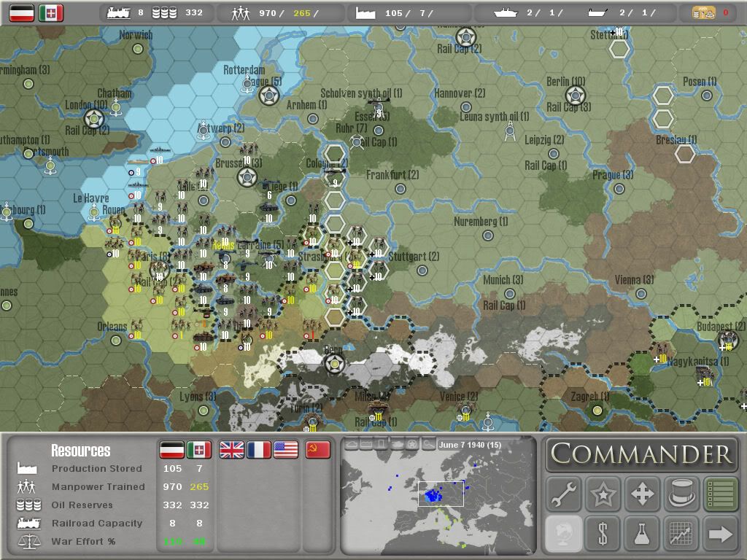Open the flask research button

[x=642, y=534]
